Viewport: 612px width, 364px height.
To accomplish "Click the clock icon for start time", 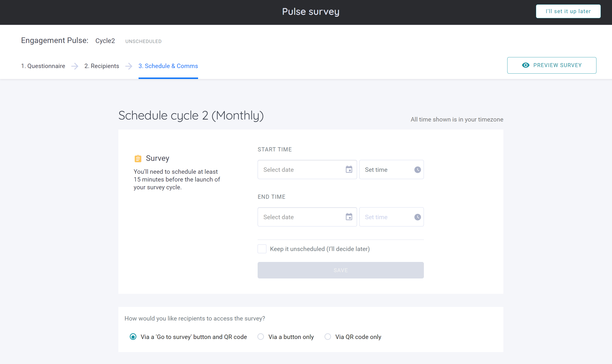I will pos(417,169).
